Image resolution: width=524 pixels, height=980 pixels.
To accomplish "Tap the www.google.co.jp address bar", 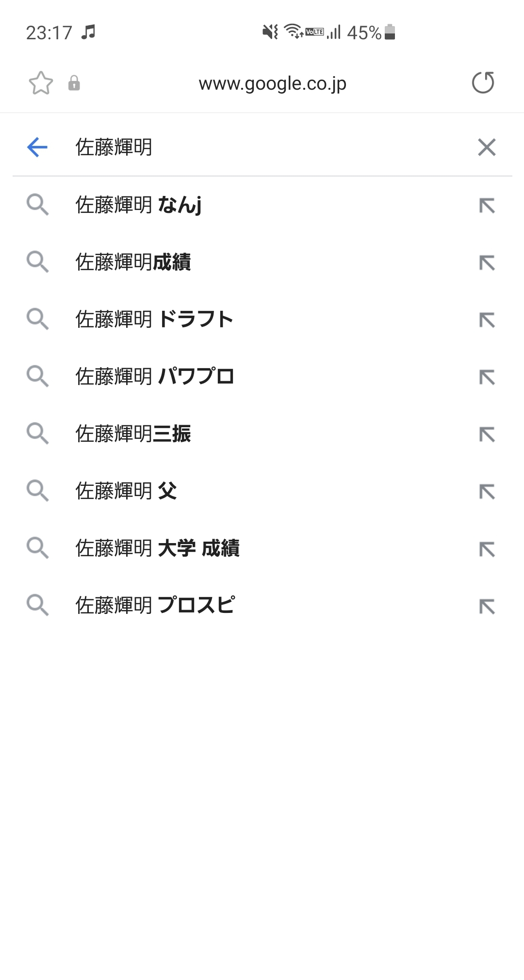I will [272, 83].
